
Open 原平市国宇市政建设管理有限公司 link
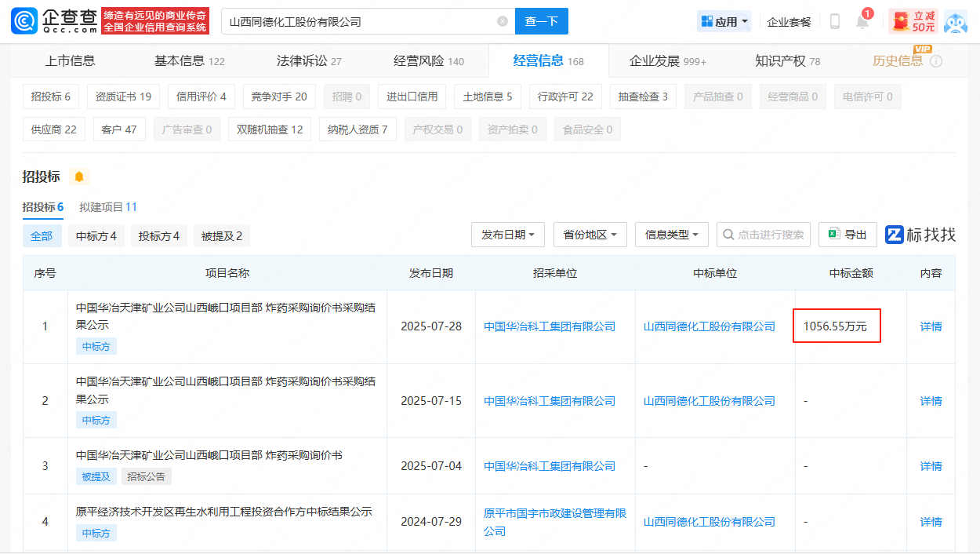[555, 522]
